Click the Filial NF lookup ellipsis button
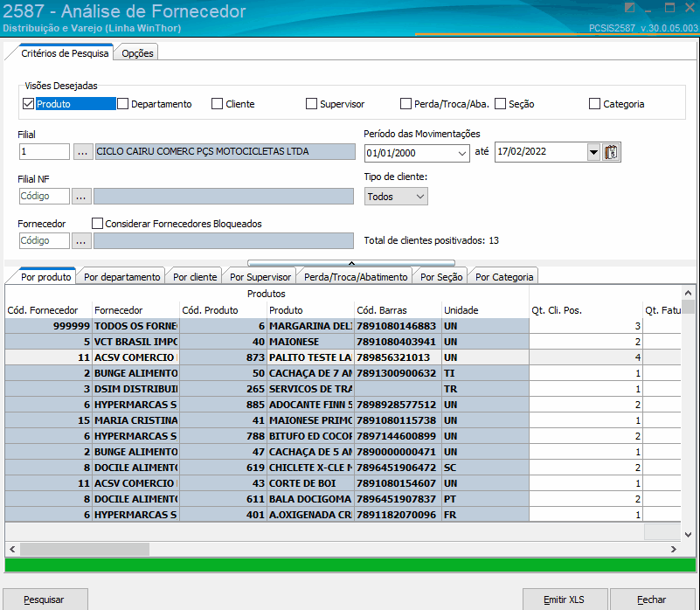 coord(81,197)
